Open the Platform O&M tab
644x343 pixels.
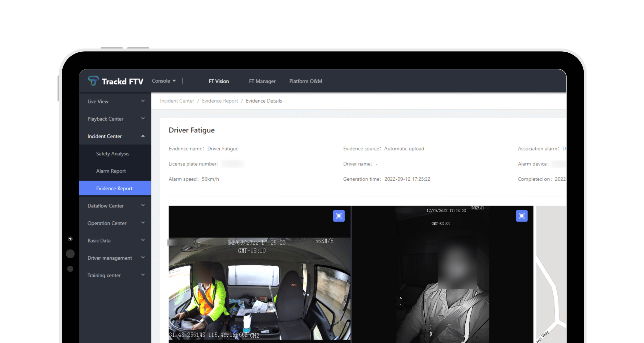click(305, 81)
